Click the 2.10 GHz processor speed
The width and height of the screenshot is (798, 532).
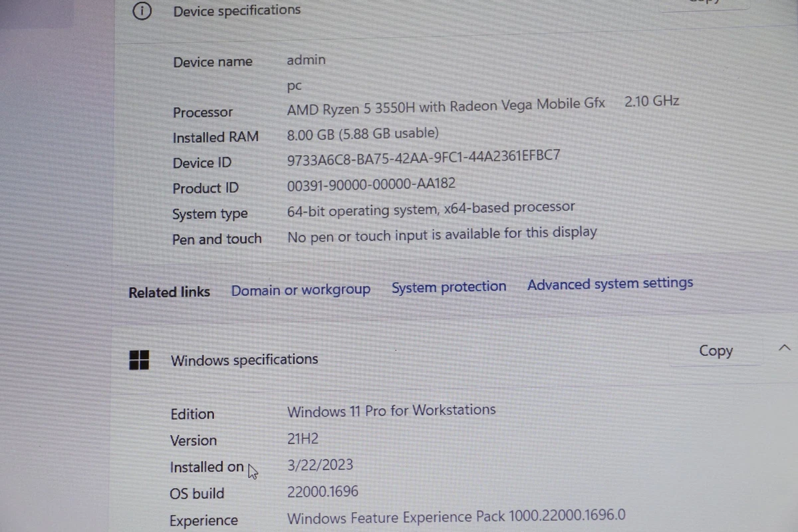point(652,102)
